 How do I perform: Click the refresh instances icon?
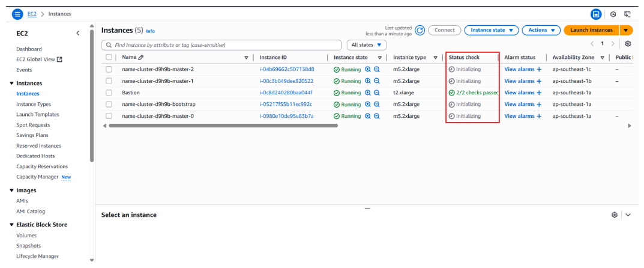tap(420, 30)
